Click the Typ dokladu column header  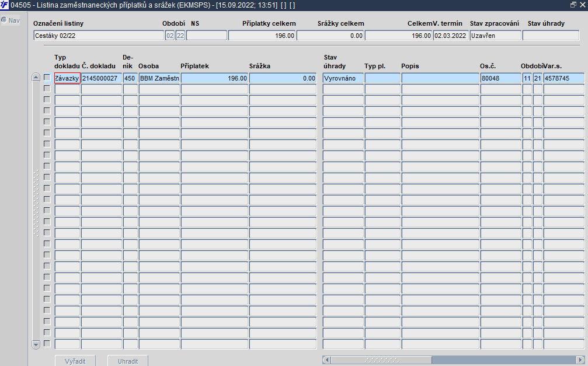67,61
